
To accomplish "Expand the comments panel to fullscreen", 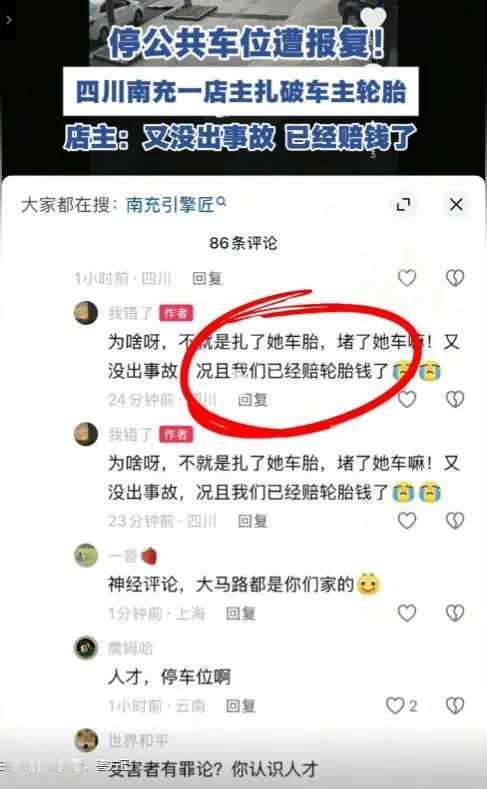I will click(403, 204).
